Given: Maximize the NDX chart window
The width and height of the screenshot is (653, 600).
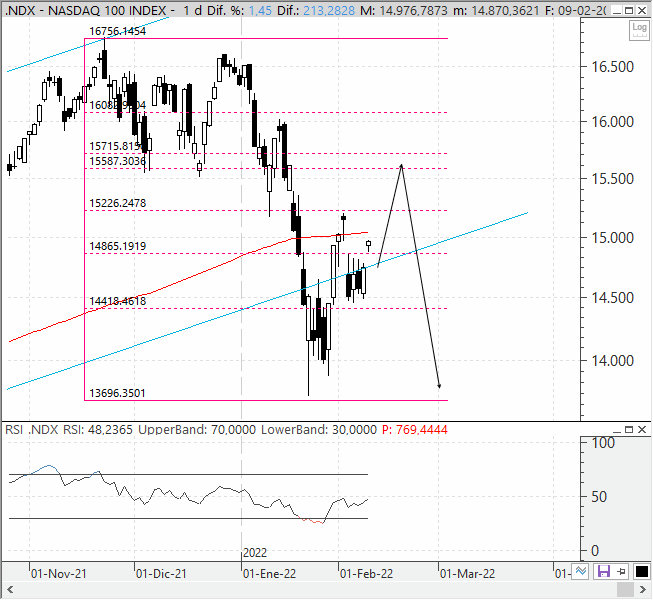Looking at the screenshot, I should coord(629,10).
